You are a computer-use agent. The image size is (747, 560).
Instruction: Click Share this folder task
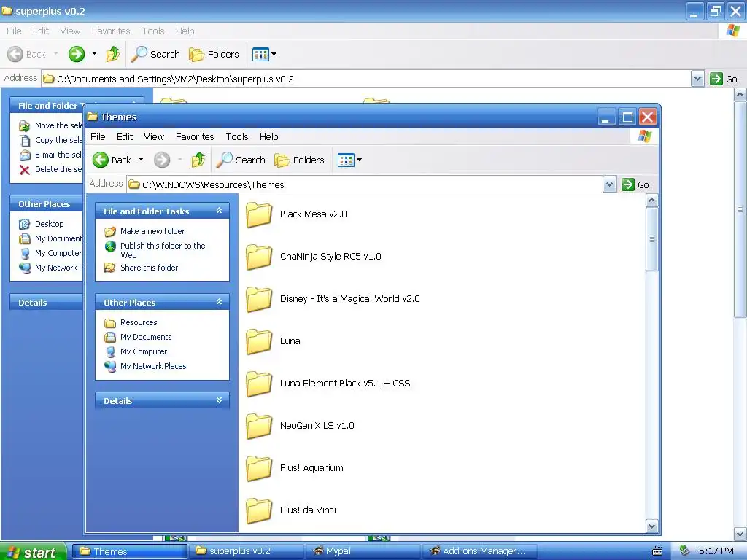(149, 268)
